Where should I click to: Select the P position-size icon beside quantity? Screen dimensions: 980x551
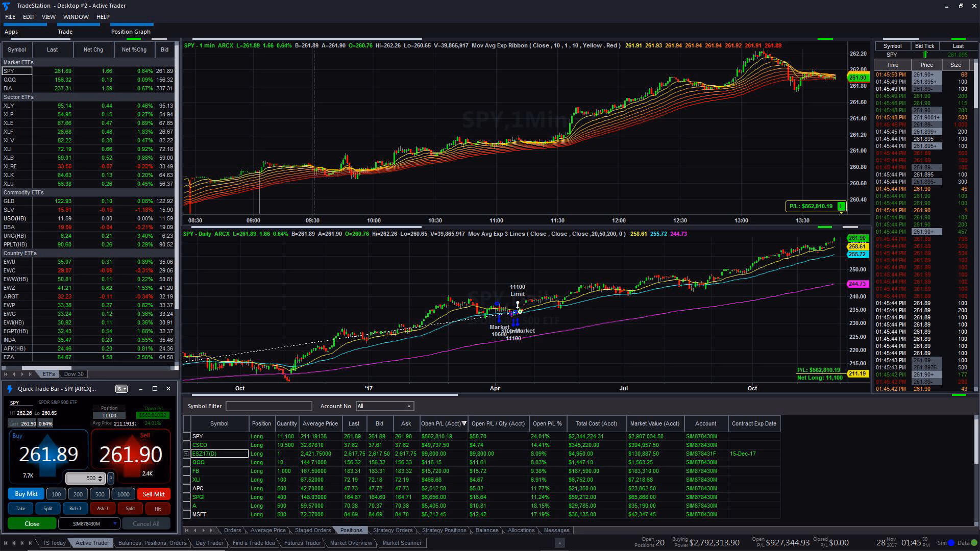click(111, 478)
